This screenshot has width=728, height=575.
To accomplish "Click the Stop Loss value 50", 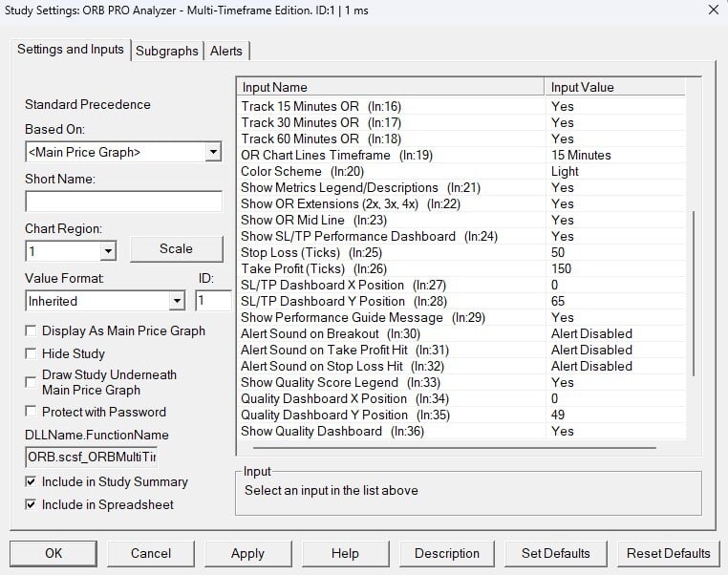I will (615, 252).
